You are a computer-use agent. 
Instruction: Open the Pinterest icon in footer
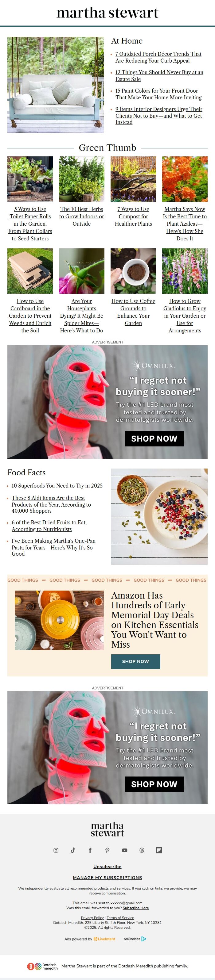(x=107, y=850)
